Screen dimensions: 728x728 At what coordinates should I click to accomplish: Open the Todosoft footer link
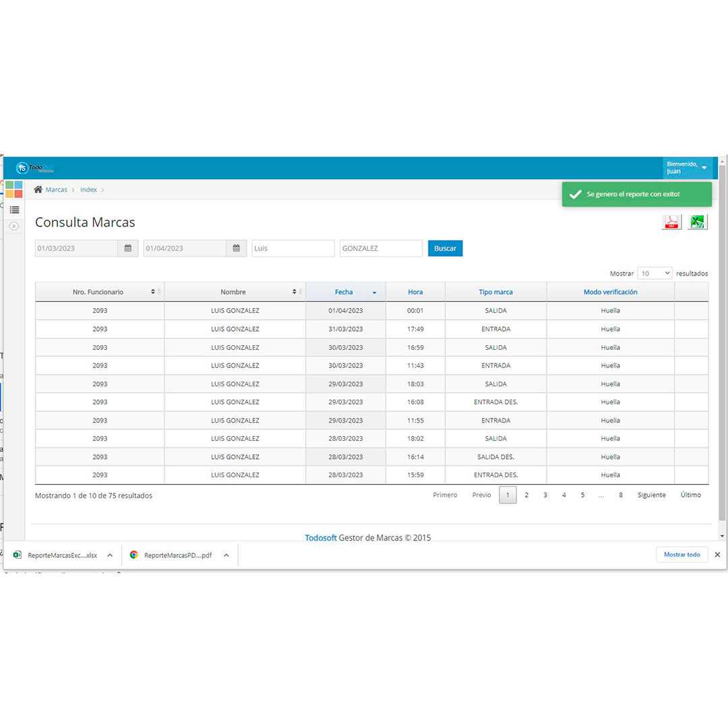pyautogui.click(x=320, y=537)
